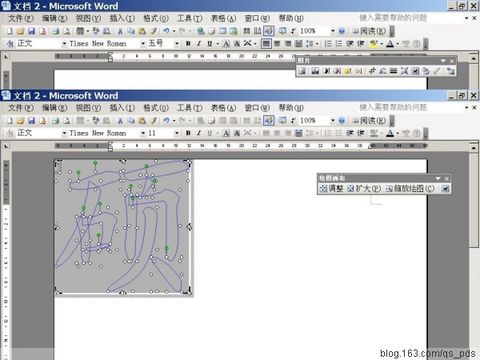This screenshot has height=360, width=480.
Task: Open the 插入(I) menu in top window
Action: point(122,18)
